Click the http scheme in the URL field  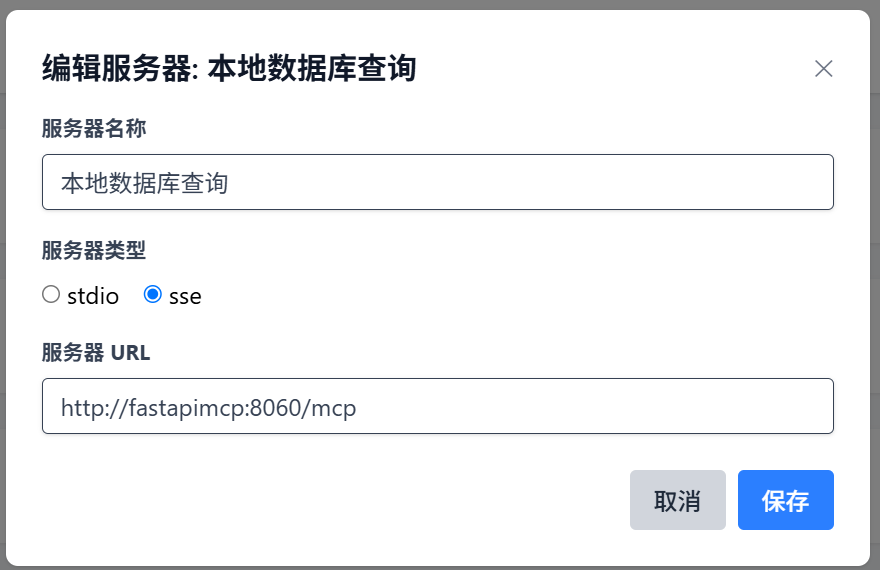click(x=80, y=408)
